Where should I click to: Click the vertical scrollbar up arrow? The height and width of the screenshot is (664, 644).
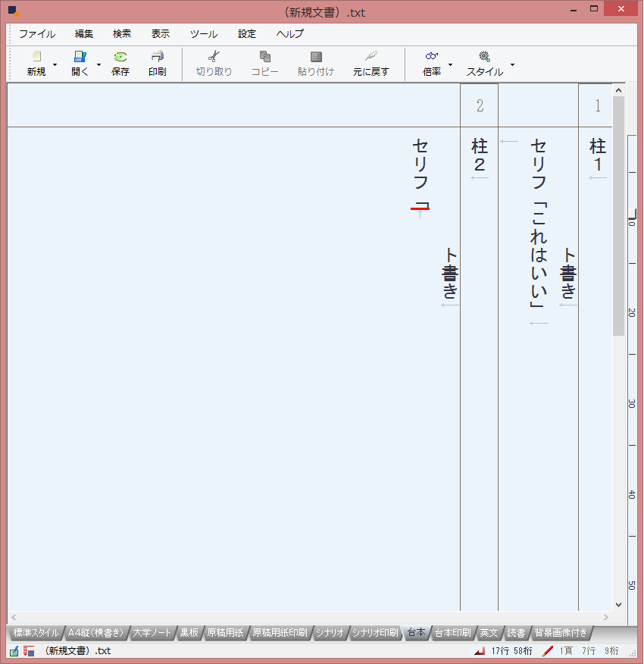[x=618, y=90]
